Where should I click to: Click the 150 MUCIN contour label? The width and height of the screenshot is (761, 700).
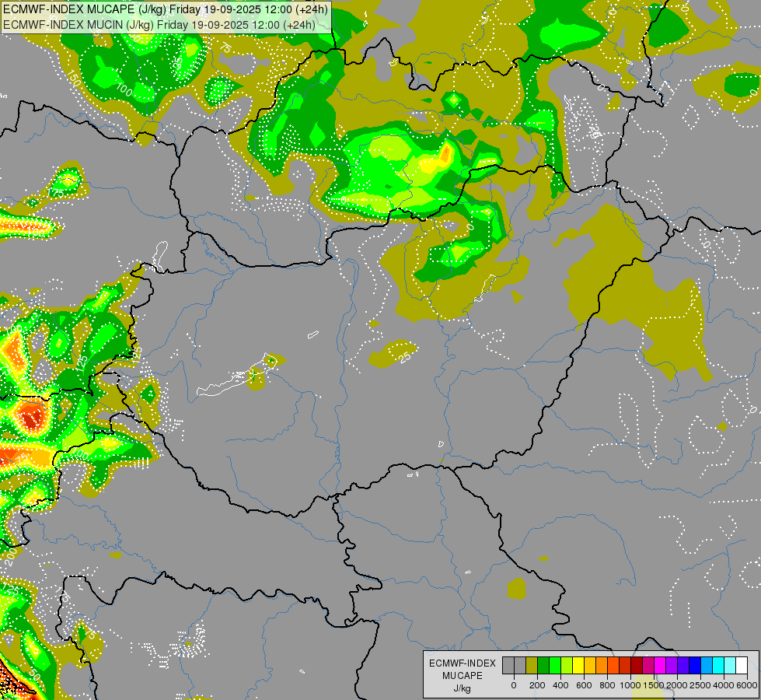pos(73,79)
